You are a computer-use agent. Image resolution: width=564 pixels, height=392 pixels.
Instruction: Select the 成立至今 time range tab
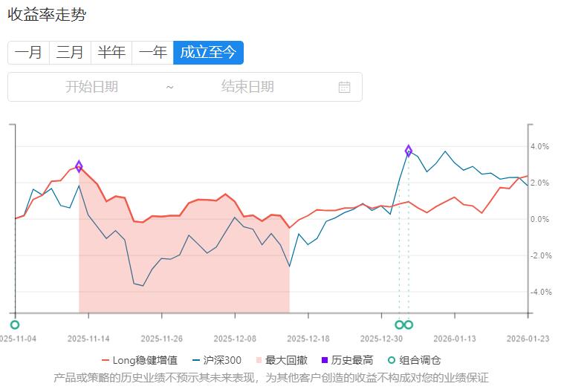208,53
